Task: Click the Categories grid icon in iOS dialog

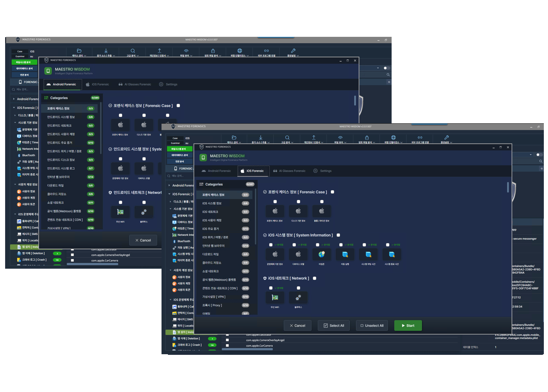Action: click(201, 184)
